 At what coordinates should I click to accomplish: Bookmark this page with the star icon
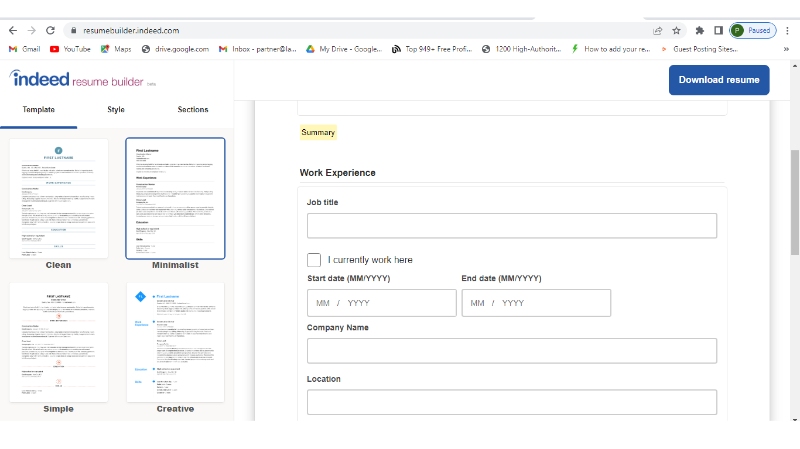click(677, 31)
